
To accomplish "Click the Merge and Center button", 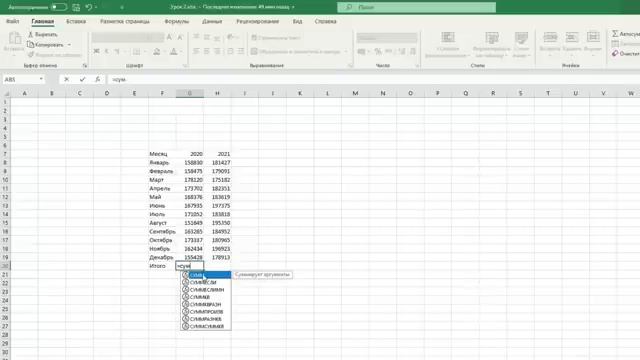I will [296, 51].
